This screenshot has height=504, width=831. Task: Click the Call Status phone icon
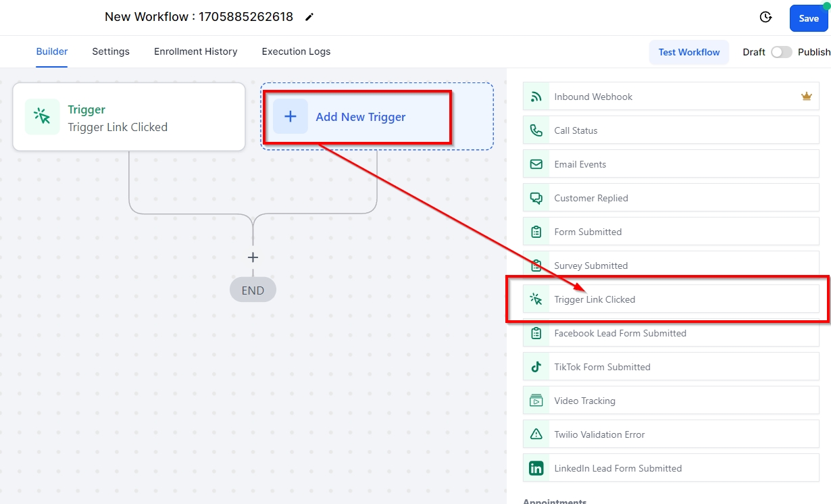536,130
